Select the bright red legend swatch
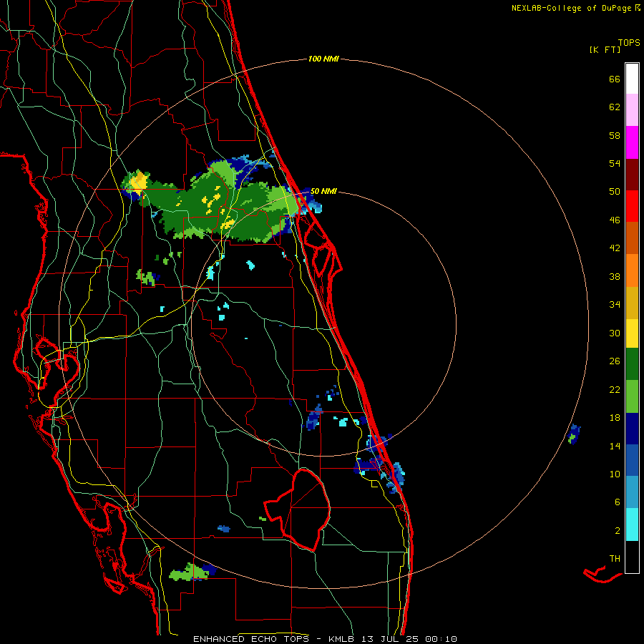644x644 pixels. [632, 206]
